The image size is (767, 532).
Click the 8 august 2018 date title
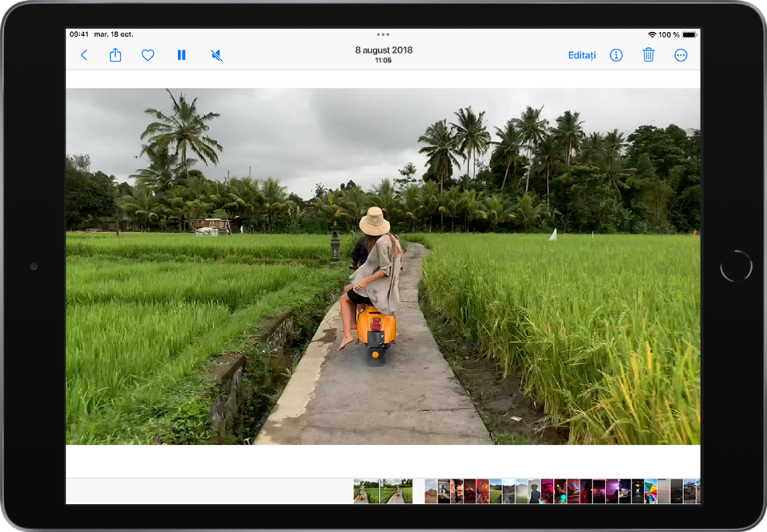pos(383,50)
